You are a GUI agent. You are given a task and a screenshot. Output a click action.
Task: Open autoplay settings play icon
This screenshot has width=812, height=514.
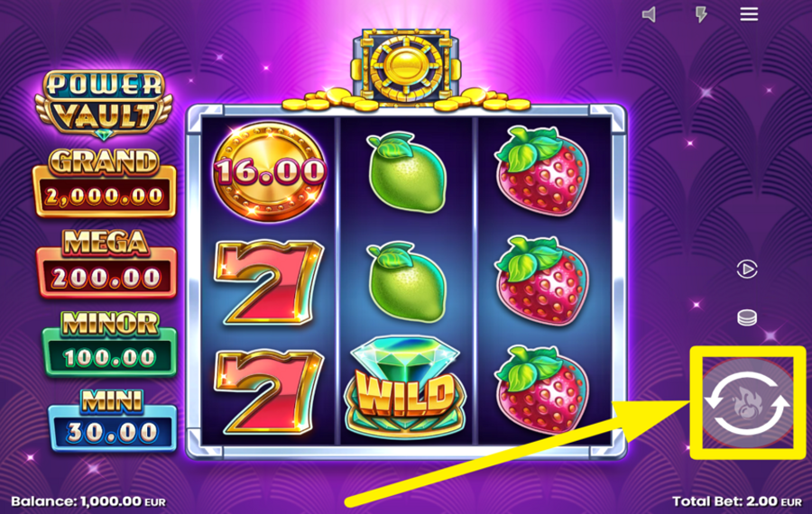point(747,269)
